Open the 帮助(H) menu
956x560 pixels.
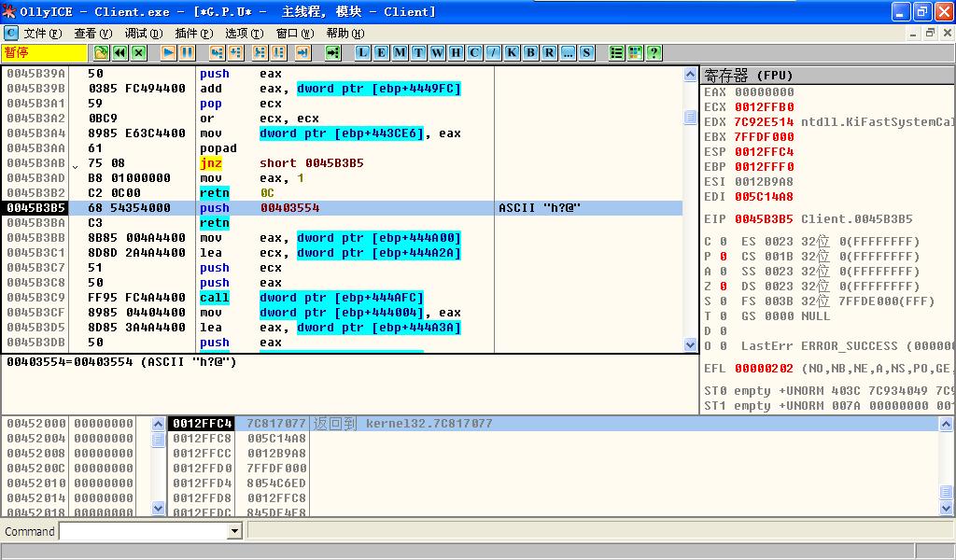[x=345, y=34]
